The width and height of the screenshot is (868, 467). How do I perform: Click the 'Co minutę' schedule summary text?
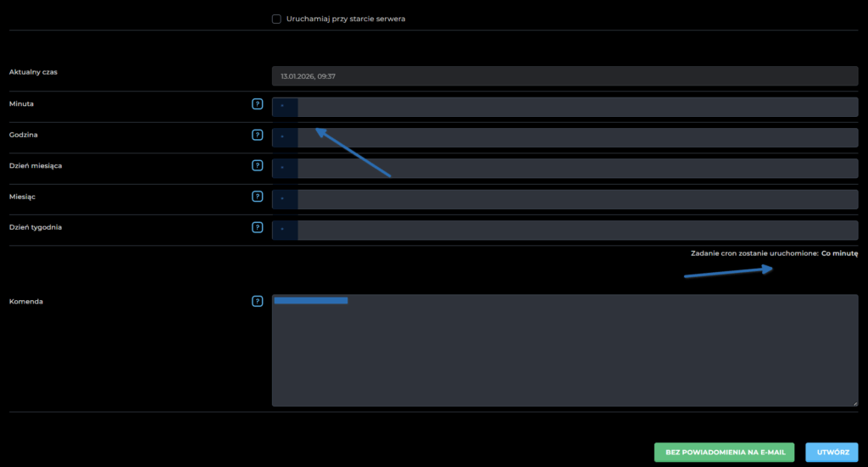839,253
